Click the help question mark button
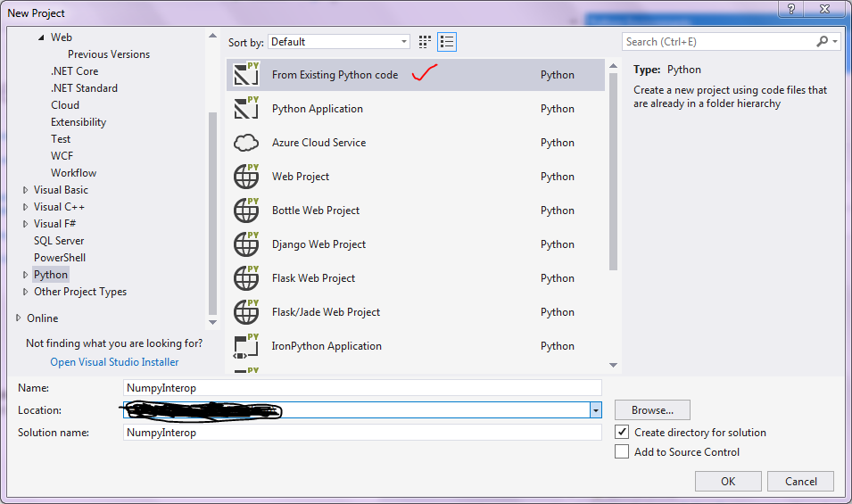This screenshot has width=852, height=504. [x=791, y=9]
